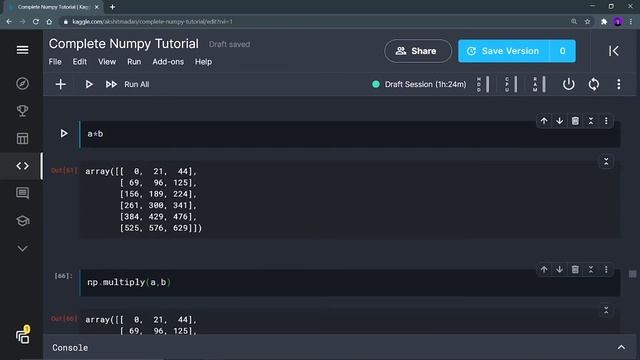The width and height of the screenshot is (640, 360).
Task: Open the active events icon with badge
Action: (23, 335)
